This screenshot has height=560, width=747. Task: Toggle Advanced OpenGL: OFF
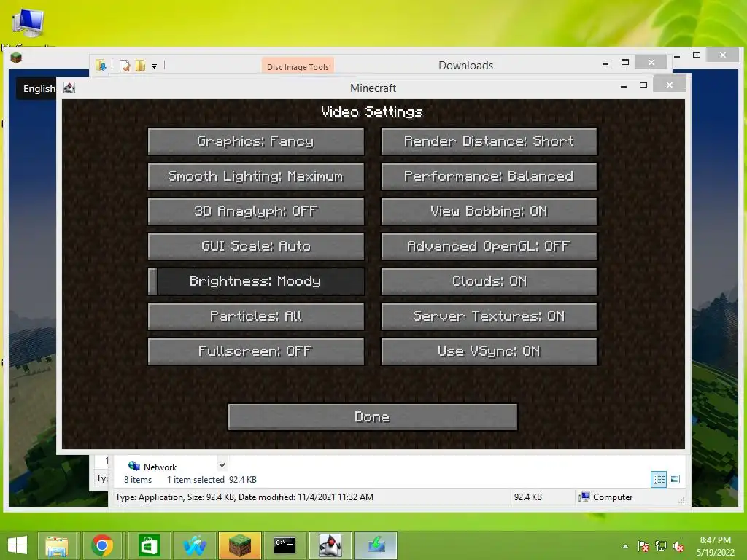489,246
